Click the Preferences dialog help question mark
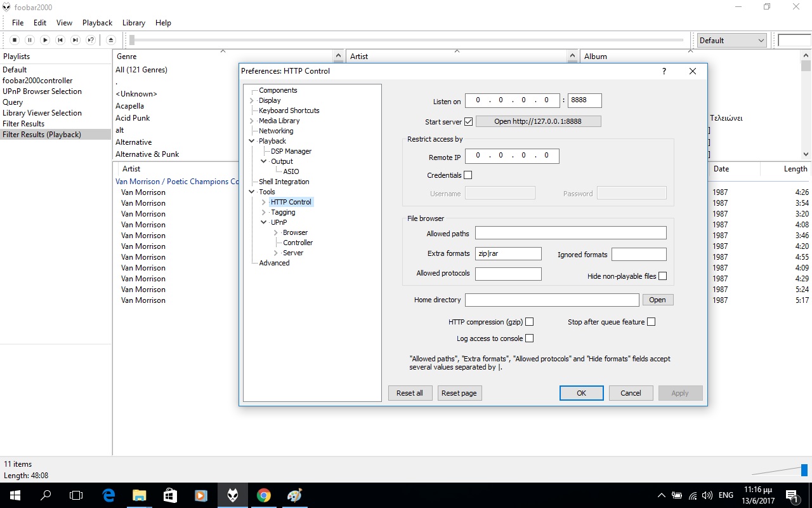The image size is (812, 508). [x=664, y=71]
